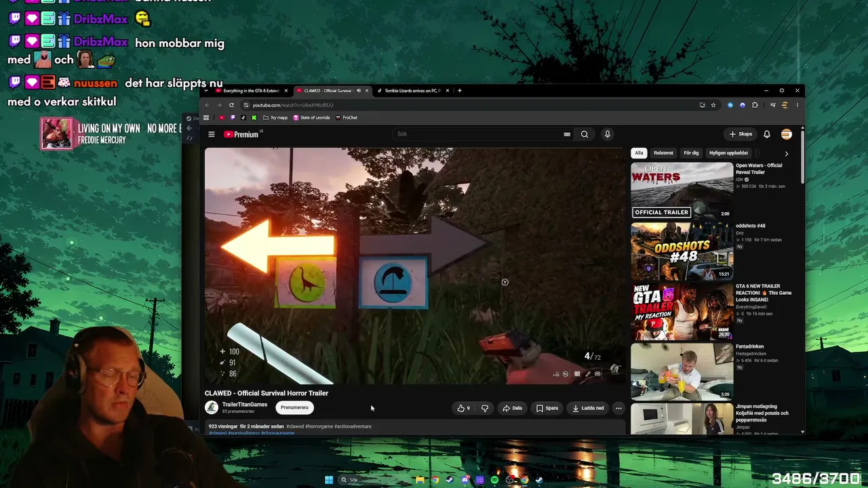Open the on-screen keyboard in search box
This screenshot has height=488, width=868.
[x=567, y=134]
